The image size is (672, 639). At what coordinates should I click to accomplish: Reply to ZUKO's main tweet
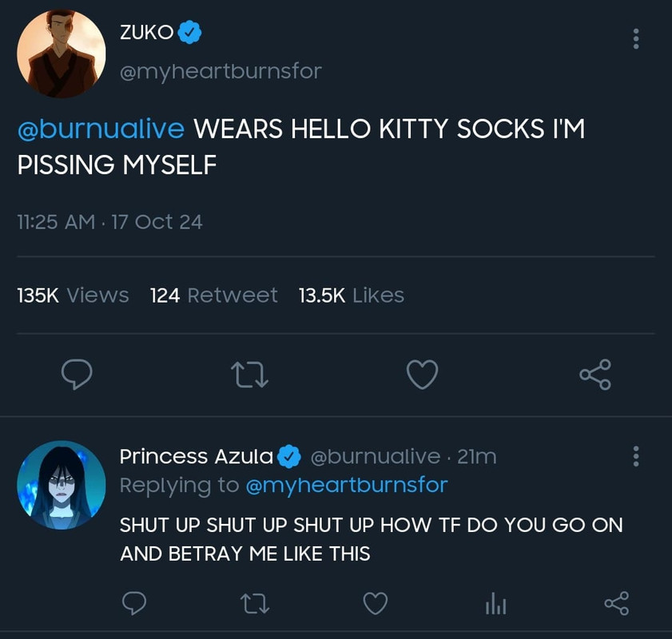(77, 374)
